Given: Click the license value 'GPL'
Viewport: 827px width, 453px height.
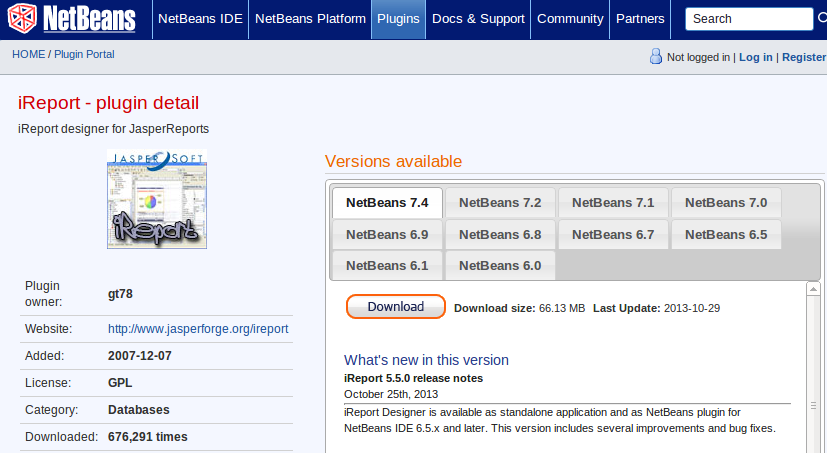Looking at the screenshot, I should (120, 383).
